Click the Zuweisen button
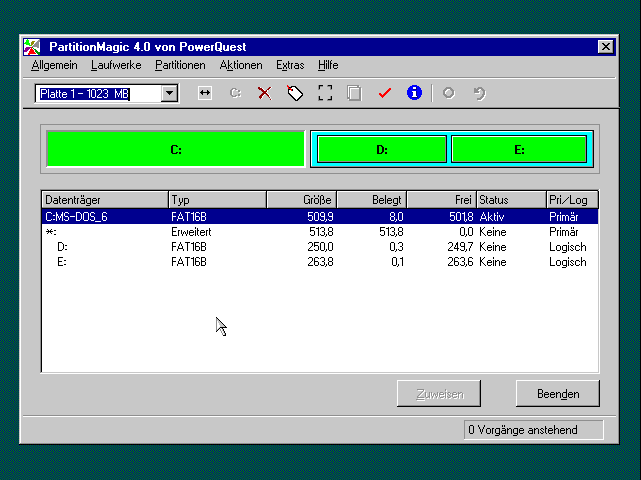The width and height of the screenshot is (641, 480). [x=439, y=394]
